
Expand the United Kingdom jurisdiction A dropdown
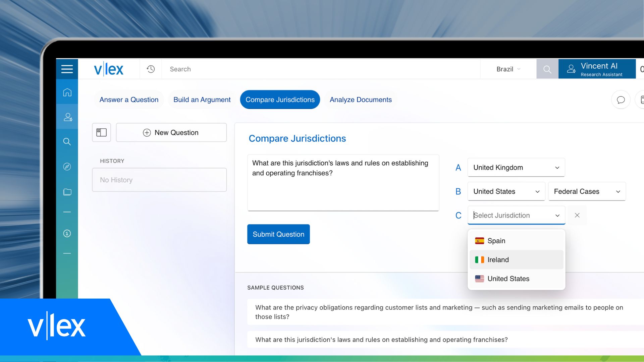516,168
